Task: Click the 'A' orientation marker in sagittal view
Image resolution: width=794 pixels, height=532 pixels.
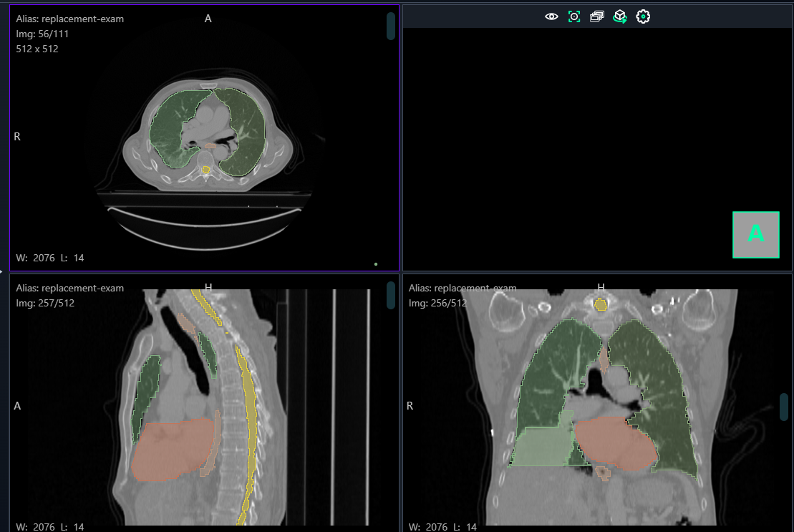Action: tap(17, 406)
